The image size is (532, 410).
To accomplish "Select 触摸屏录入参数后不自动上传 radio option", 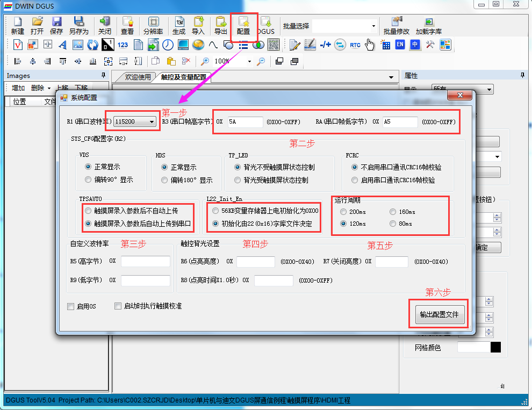I will click(x=88, y=211).
